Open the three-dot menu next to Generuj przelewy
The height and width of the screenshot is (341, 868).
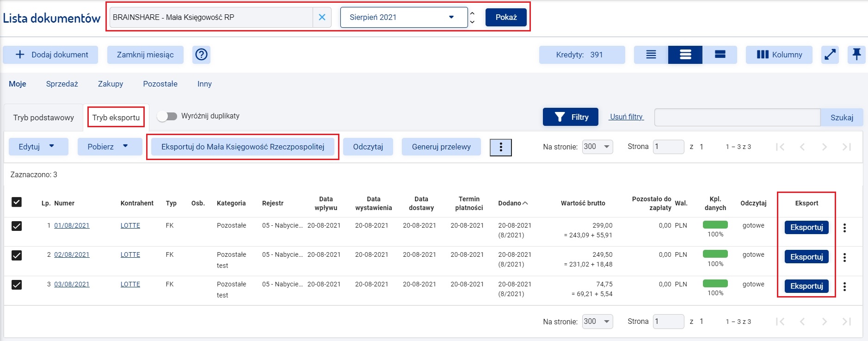tap(501, 147)
